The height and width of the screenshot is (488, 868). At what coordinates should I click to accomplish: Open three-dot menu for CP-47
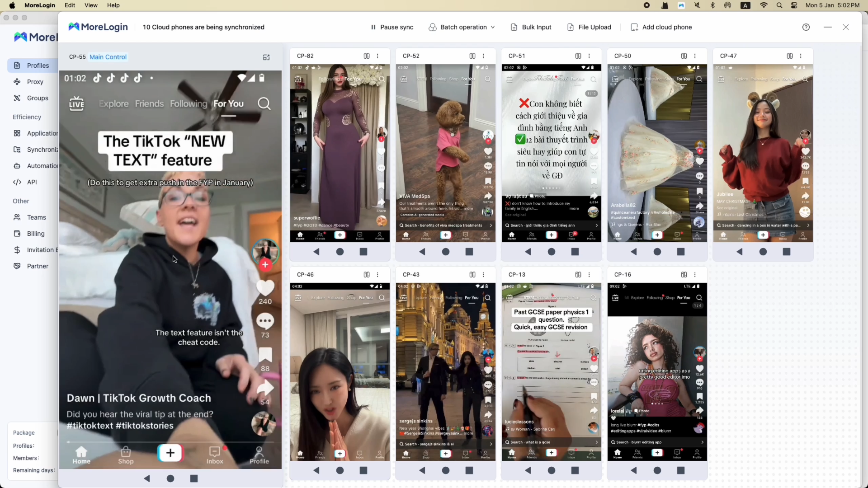click(x=801, y=56)
